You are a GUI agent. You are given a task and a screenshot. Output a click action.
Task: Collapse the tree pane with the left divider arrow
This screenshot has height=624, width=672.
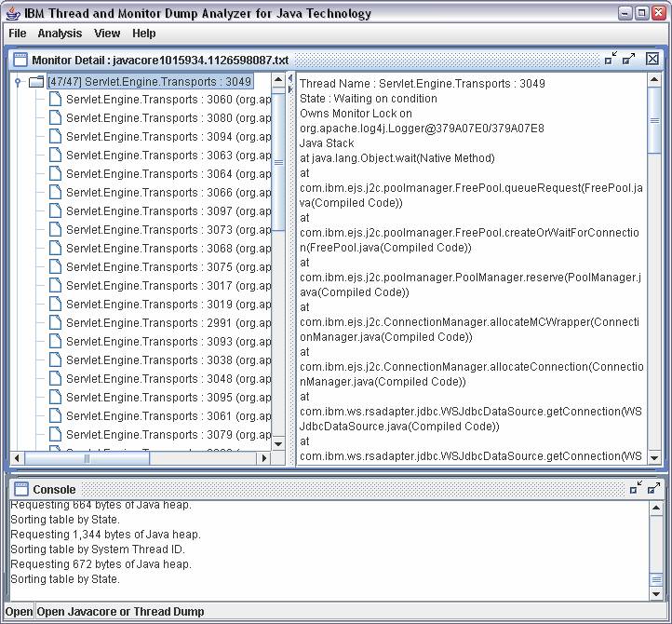coord(290,78)
